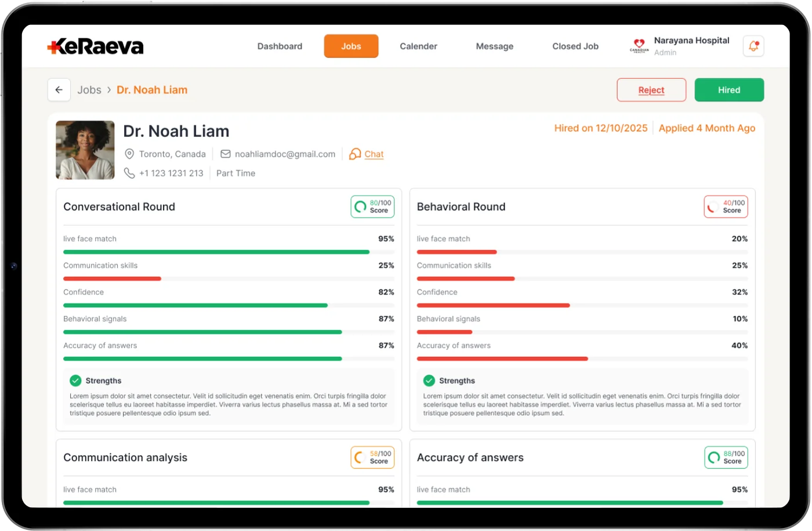Click the green Hired button
Screen dimensions: 812x531
pos(729,90)
